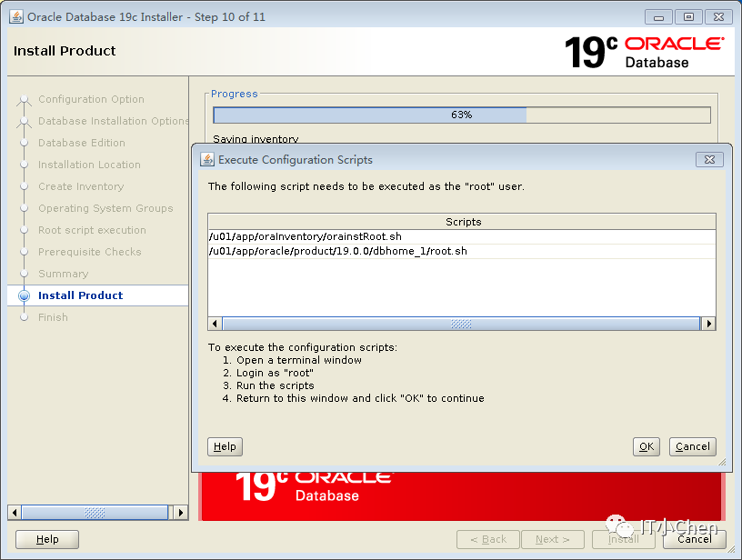Screen dimensions: 742x560
Task: Select Installation Location step
Action: pyautogui.click(x=89, y=165)
